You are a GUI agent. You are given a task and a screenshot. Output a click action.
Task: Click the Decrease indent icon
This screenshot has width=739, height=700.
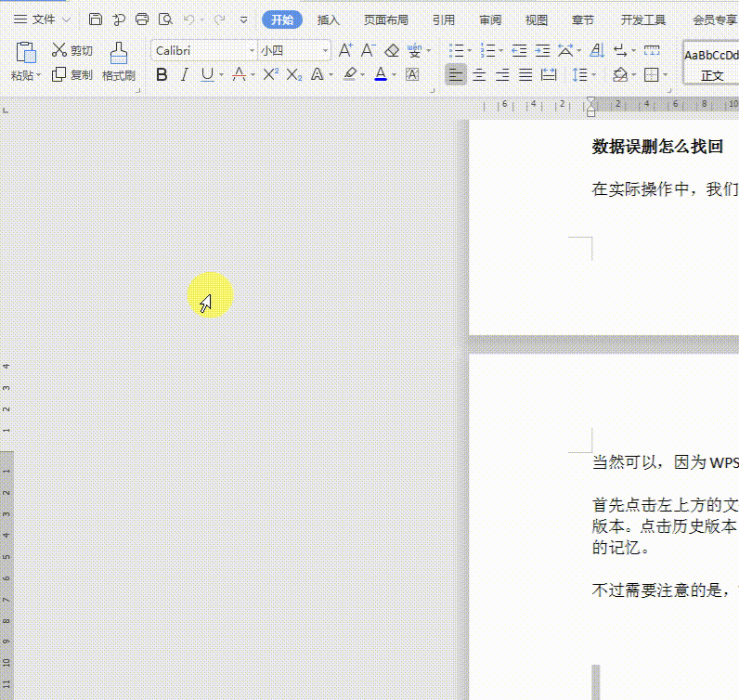click(x=519, y=50)
